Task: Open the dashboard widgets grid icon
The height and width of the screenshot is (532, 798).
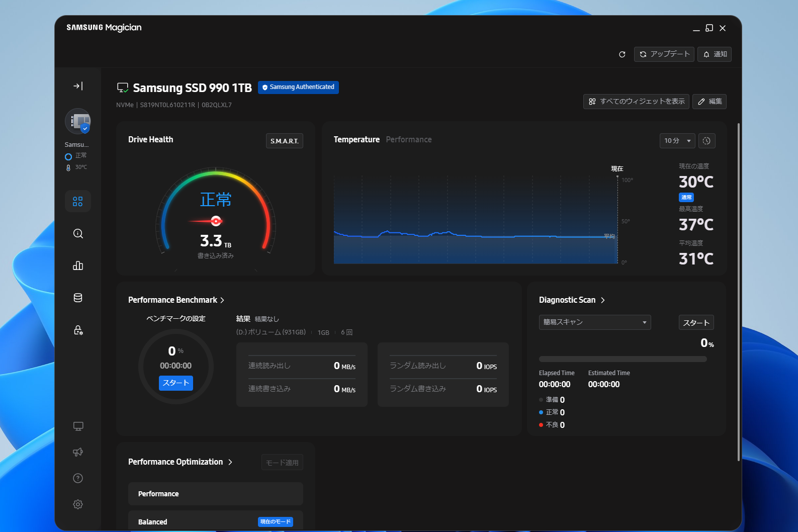Action: [x=78, y=201]
